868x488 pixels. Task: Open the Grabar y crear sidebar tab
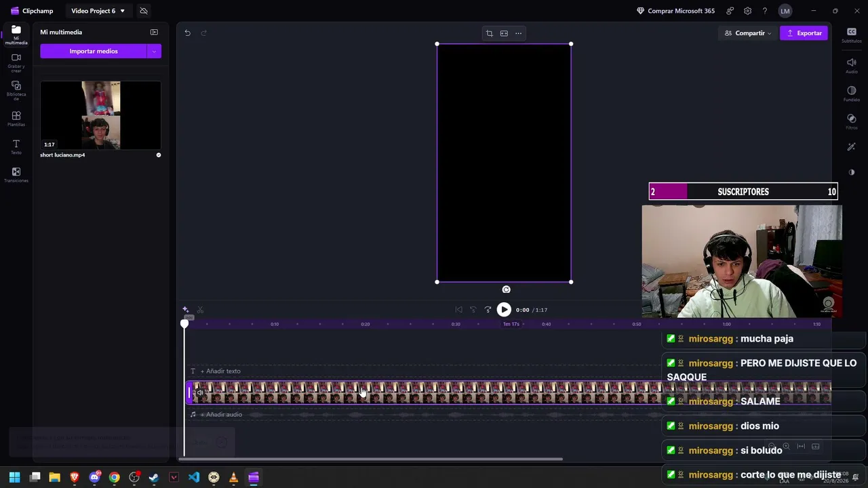click(x=16, y=62)
